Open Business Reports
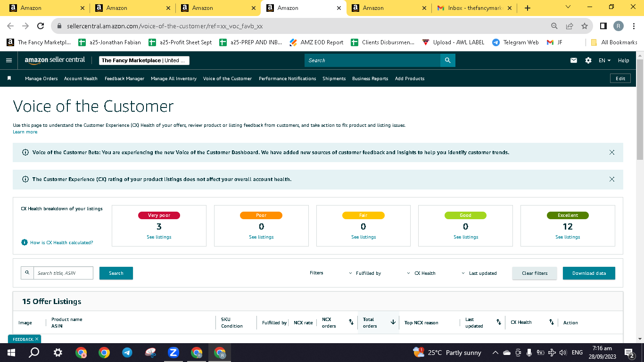644x362 pixels. click(x=370, y=78)
